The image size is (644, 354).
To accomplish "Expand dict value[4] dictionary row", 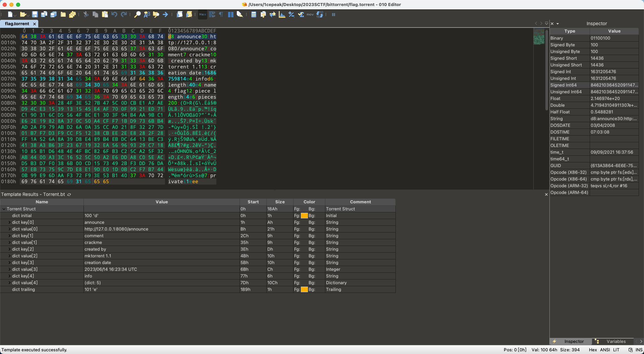I will [9, 283].
